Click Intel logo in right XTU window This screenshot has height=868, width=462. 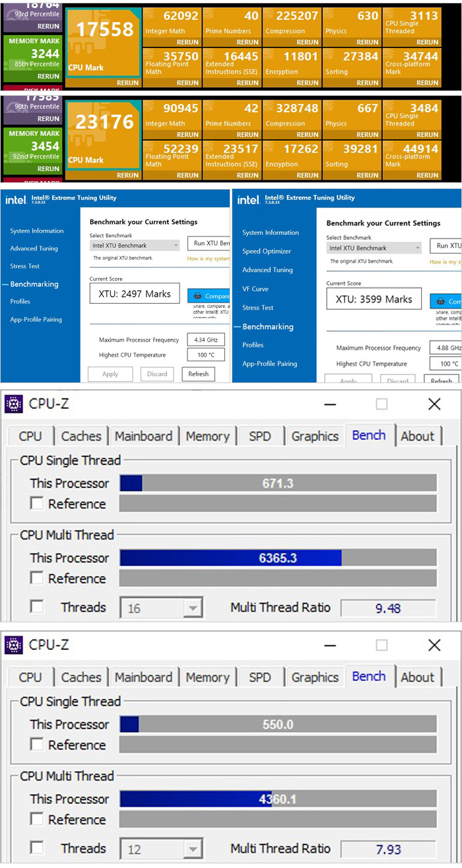248,200
